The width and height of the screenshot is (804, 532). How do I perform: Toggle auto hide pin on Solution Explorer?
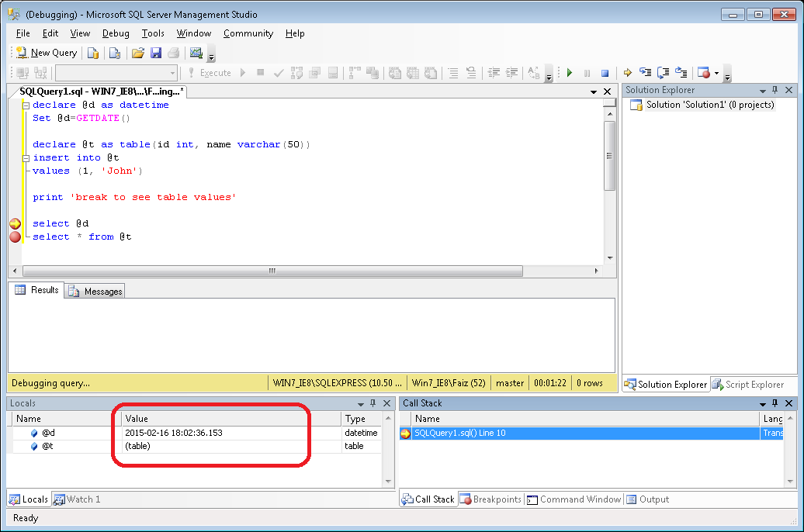tap(775, 90)
